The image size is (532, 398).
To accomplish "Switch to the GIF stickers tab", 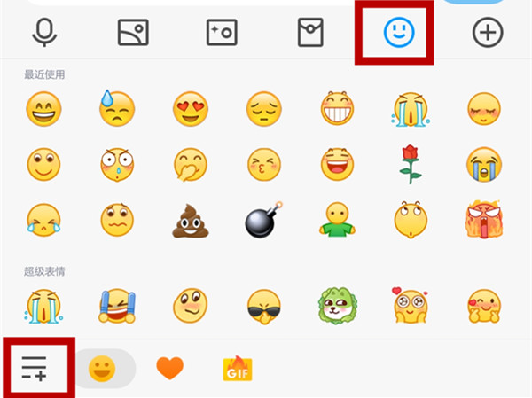I will (238, 369).
